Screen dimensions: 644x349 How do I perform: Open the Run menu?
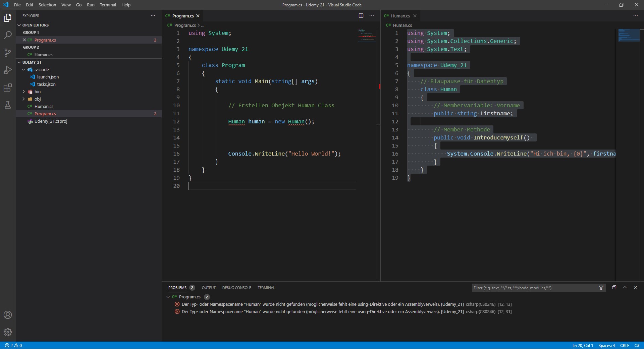click(x=91, y=5)
